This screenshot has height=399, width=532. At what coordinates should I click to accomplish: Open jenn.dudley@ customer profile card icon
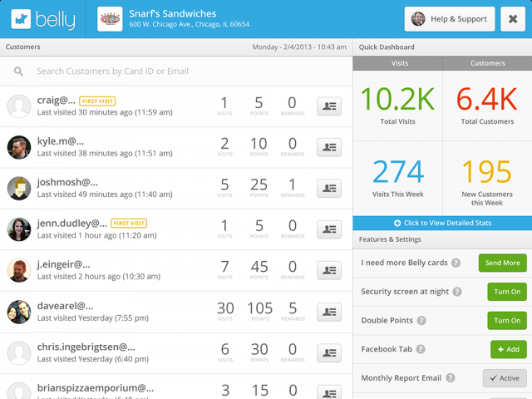pyautogui.click(x=329, y=229)
